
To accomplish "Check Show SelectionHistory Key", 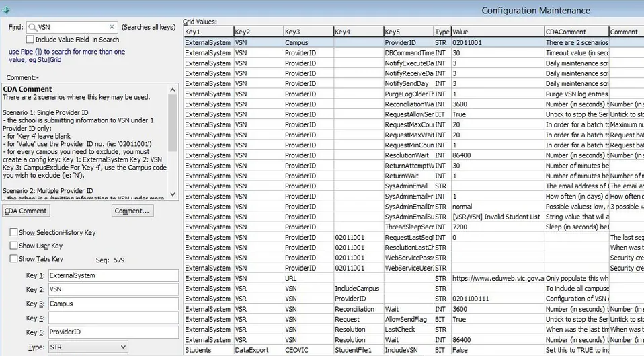I will (13, 232).
